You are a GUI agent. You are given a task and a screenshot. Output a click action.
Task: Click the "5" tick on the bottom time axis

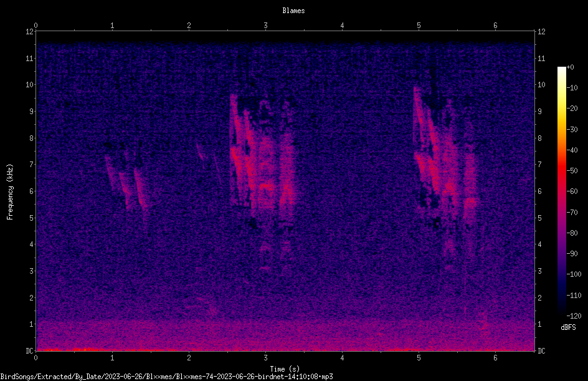419,358
